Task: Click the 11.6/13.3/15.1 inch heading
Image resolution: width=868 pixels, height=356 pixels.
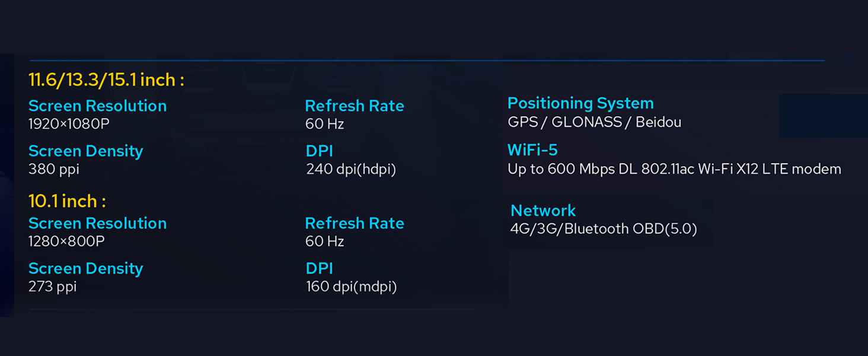Action: tap(106, 80)
